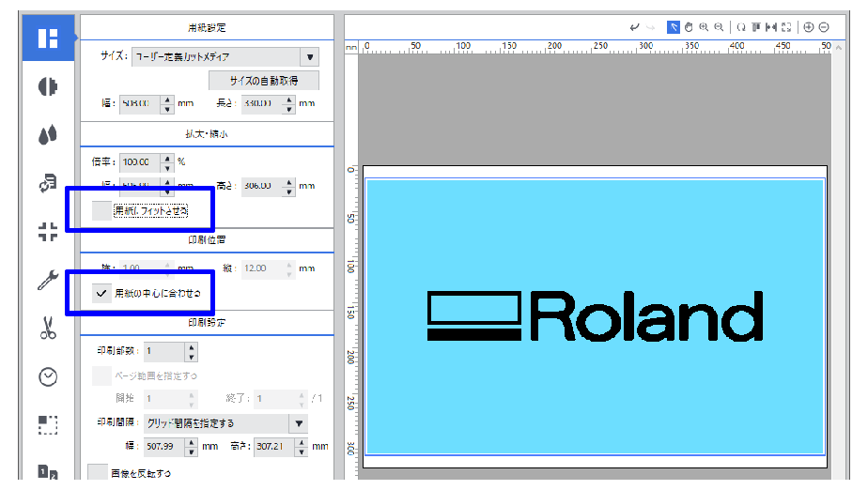
Task: Click the 印刷位置 section header
Action: point(207,240)
